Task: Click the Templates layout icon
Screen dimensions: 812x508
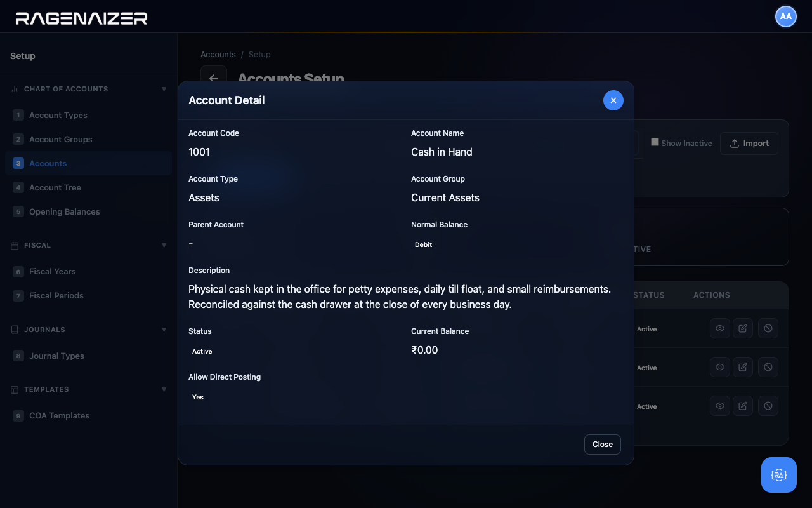Action: (x=15, y=389)
